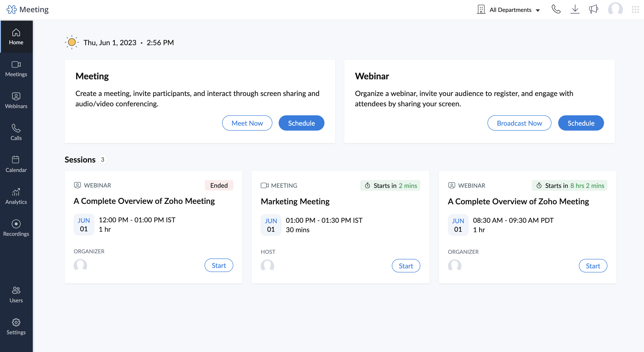
Task: Switch to Webinars in the sidebar
Action: [16, 100]
